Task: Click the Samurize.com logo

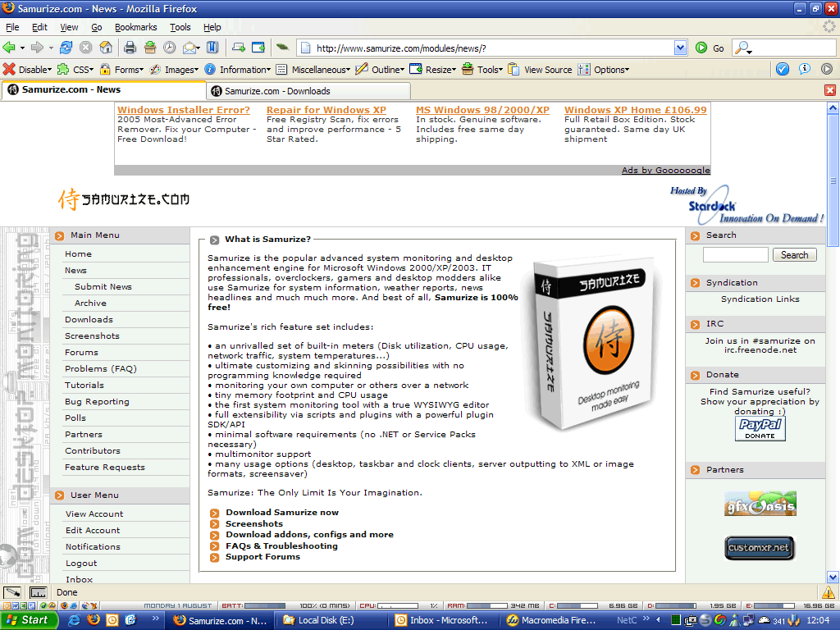Action: [124, 199]
